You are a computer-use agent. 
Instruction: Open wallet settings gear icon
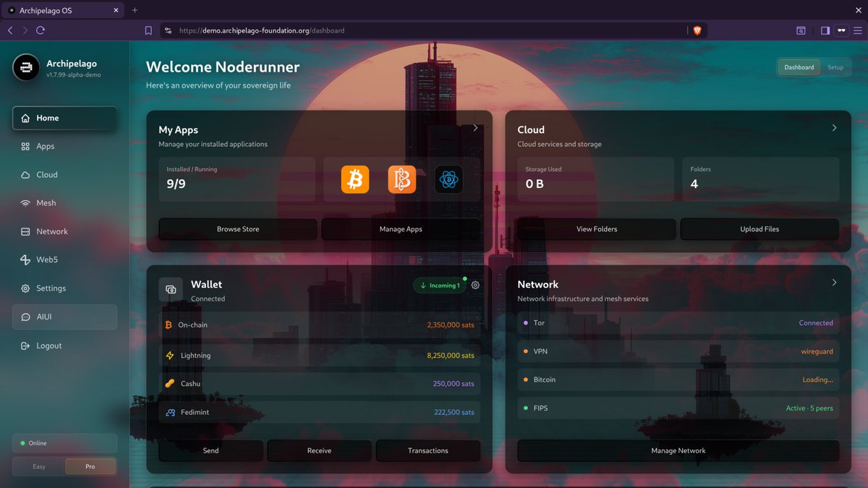tap(475, 286)
